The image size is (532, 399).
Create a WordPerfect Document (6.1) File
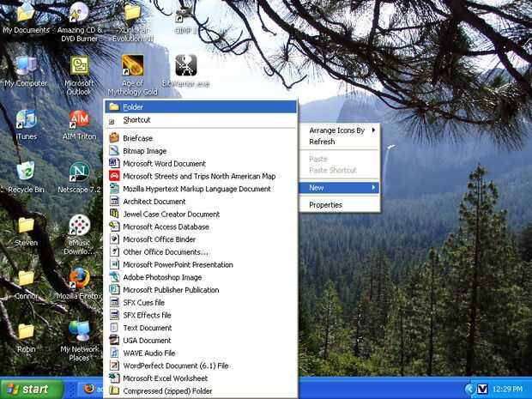201,366
